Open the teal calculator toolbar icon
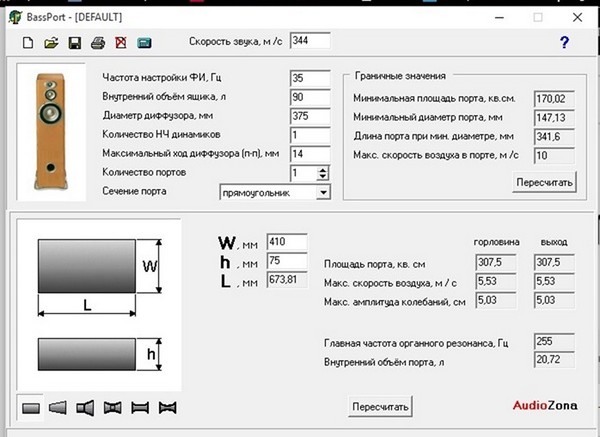Screen dimensions: 600x437 pos(144,43)
